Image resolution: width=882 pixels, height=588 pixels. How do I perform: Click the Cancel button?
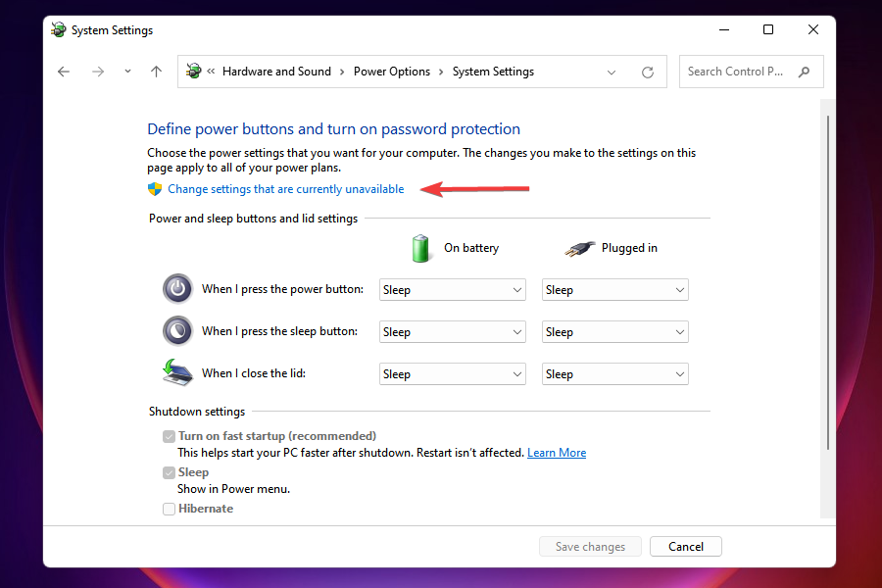click(686, 547)
